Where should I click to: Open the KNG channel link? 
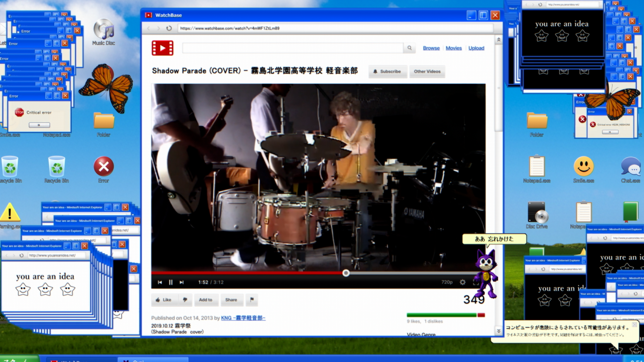coord(243,318)
